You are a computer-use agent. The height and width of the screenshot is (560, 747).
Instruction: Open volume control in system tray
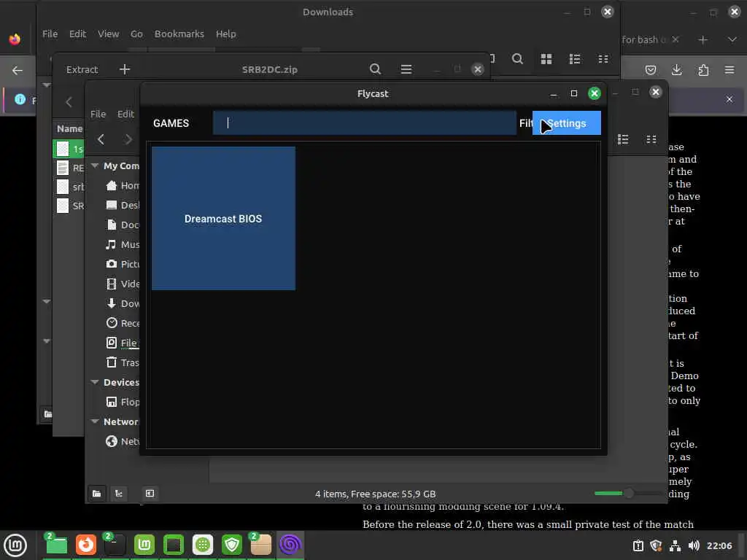tap(694, 545)
